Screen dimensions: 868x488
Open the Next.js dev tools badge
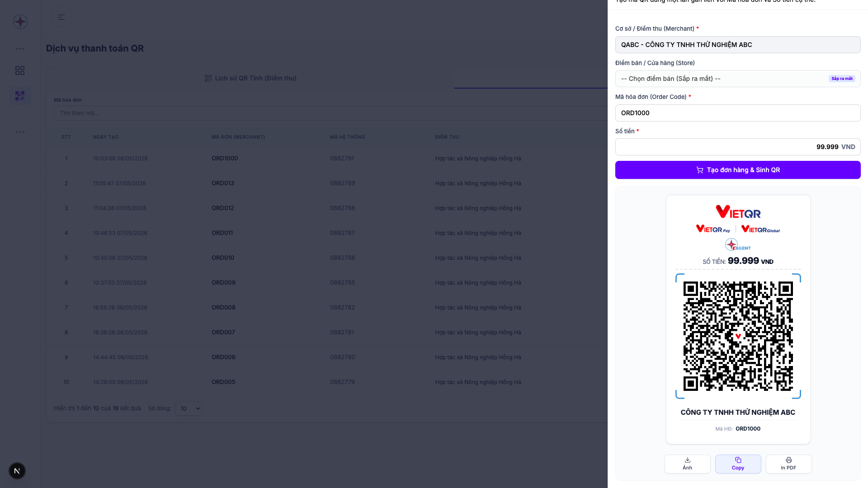pos(17,471)
